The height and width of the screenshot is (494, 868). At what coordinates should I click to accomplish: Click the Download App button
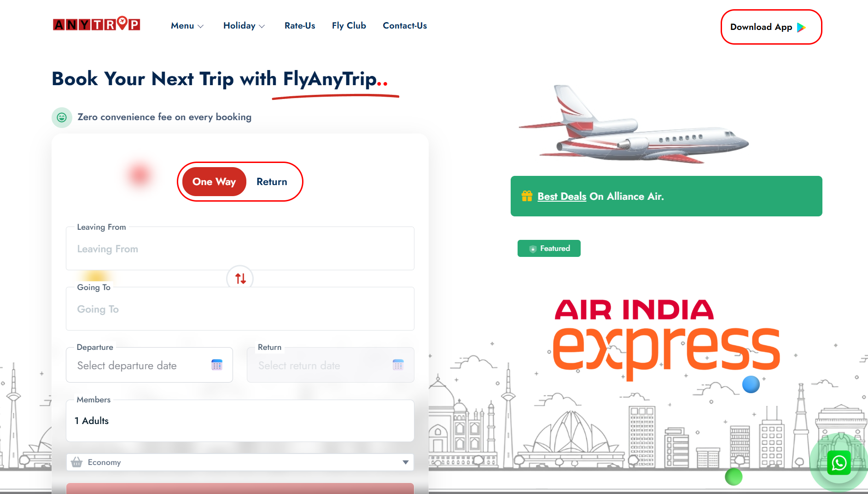771,27
